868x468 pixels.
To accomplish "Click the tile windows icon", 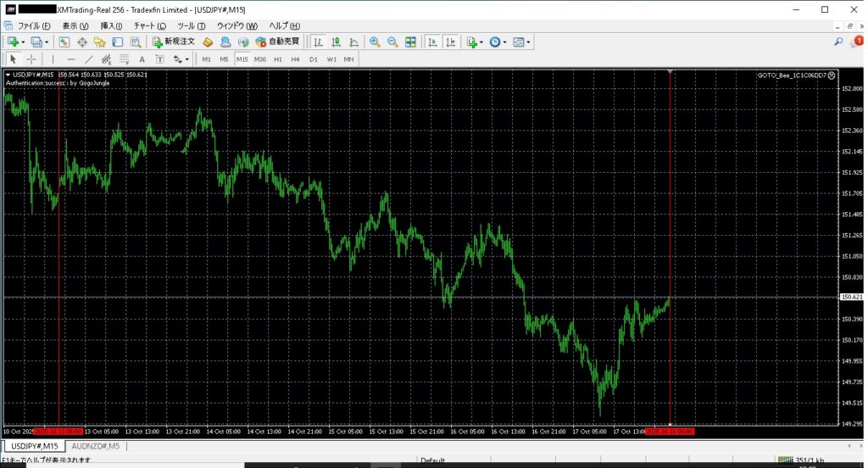I will click(411, 42).
